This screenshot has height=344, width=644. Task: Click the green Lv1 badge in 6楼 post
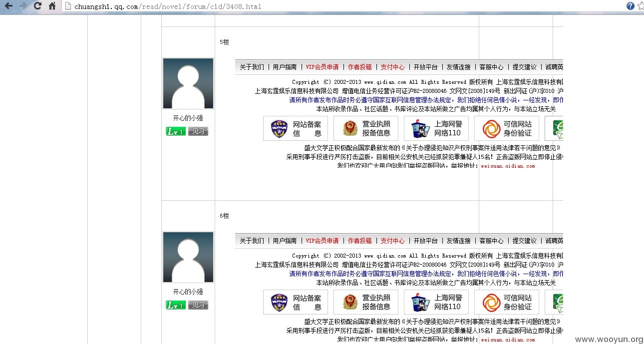[176, 305]
